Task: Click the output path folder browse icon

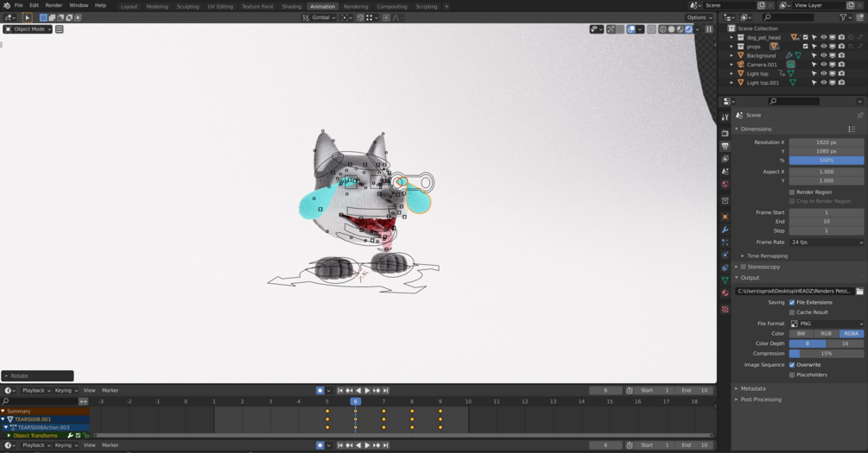Action: tap(859, 291)
